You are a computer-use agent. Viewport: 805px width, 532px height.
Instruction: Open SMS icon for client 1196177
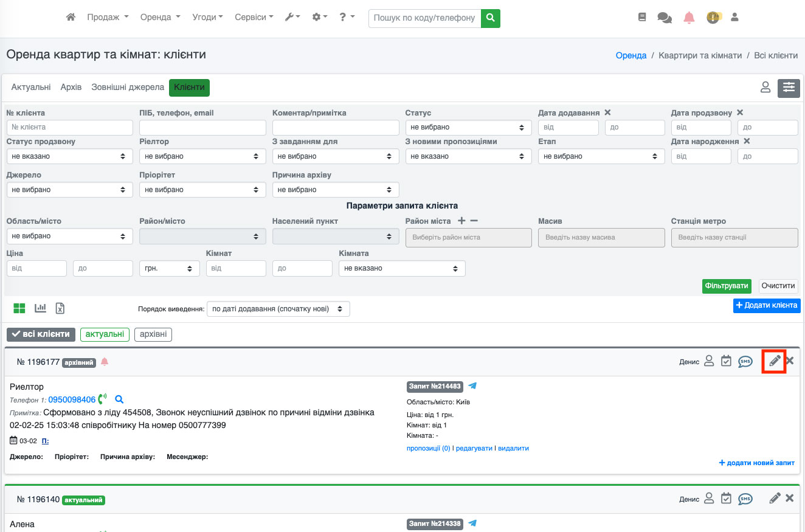pyautogui.click(x=745, y=362)
